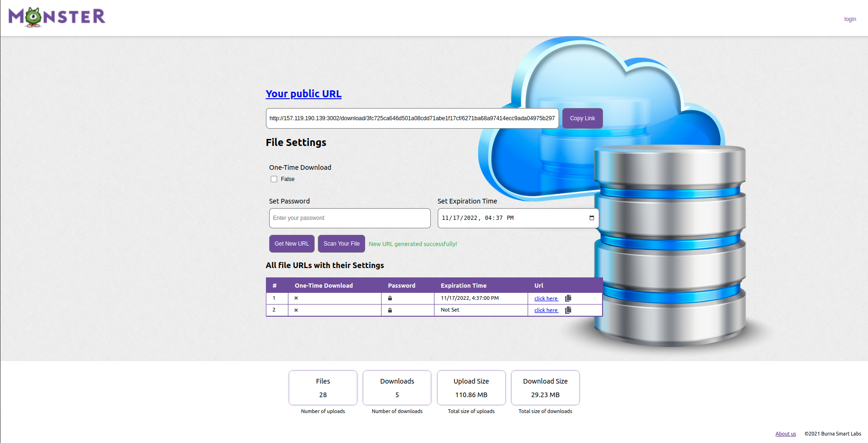The height and width of the screenshot is (443, 868).
Task: Click the Set Expiration Time date field
Action: coord(518,218)
